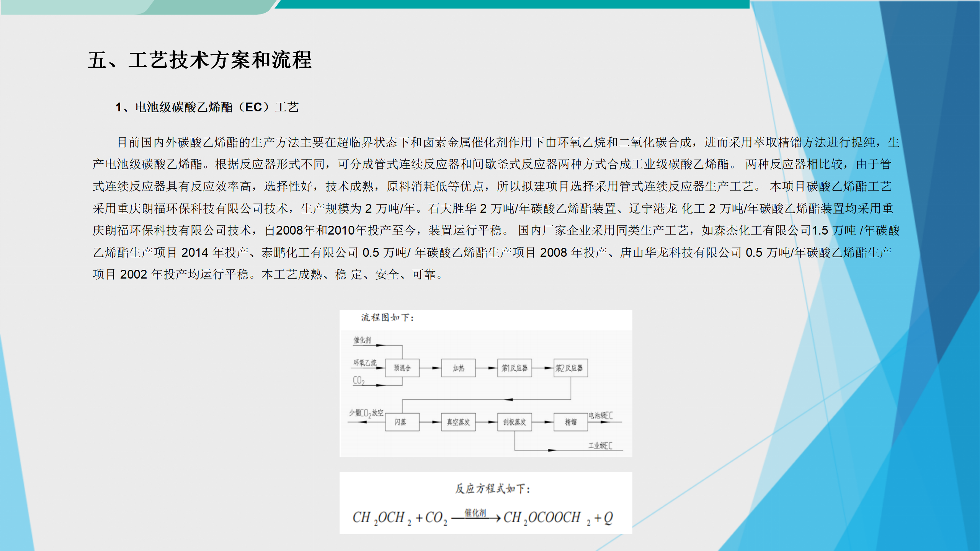
Task: Select the 刮板蒸发 flowchart box
Action: pos(514,422)
